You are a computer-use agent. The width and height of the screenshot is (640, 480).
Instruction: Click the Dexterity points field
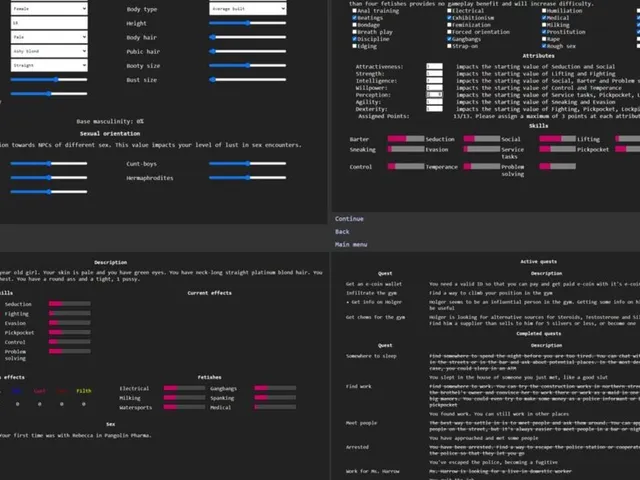point(434,109)
